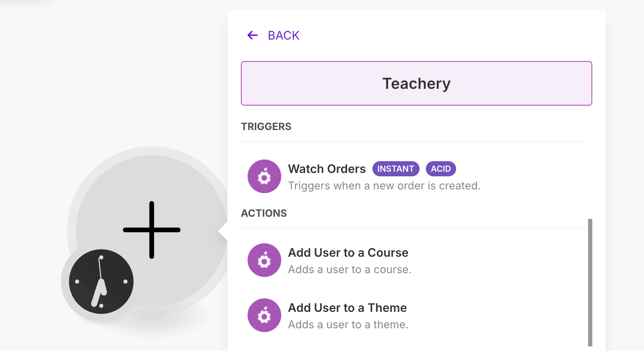Image resolution: width=644 pixels, height=351 pixels.
Task: Click the Teachery search field
Action: [416, 83]
